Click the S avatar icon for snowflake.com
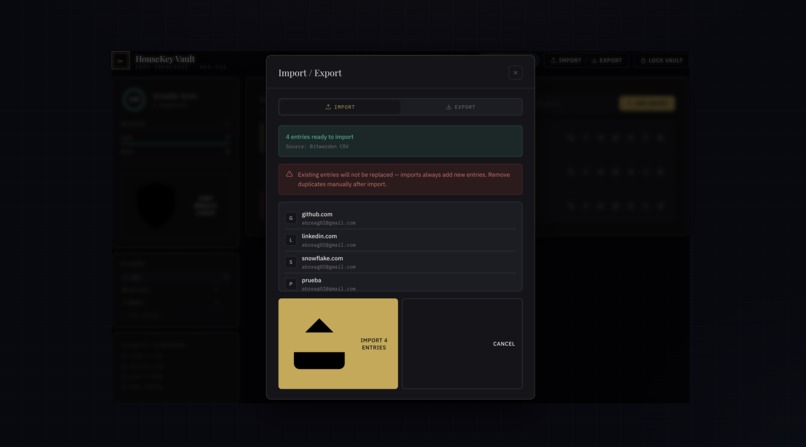Image resolution: width=806 pixels, height=447 pixels. point(291,262)
